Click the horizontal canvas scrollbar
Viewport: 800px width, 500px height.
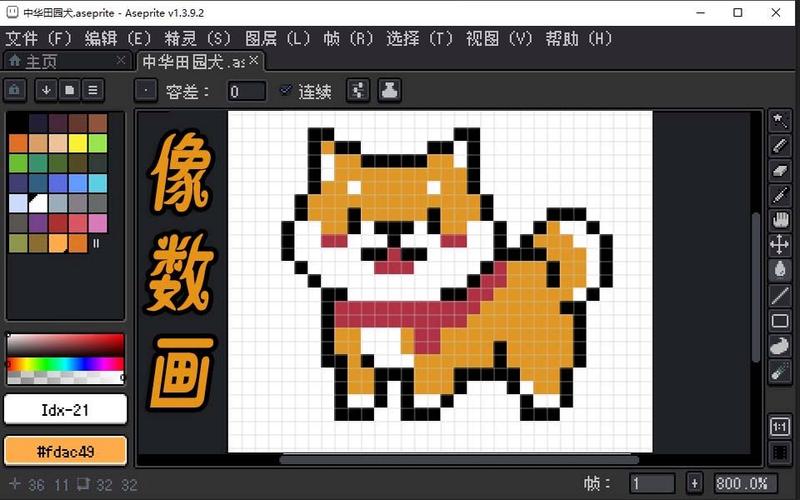(459, 460)
